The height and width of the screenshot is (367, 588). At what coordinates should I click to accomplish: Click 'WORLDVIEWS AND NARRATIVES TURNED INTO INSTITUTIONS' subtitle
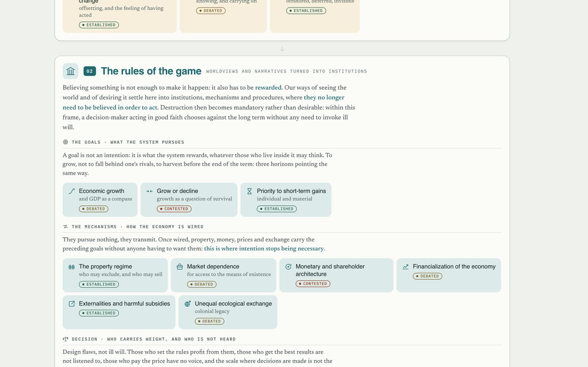287,71
